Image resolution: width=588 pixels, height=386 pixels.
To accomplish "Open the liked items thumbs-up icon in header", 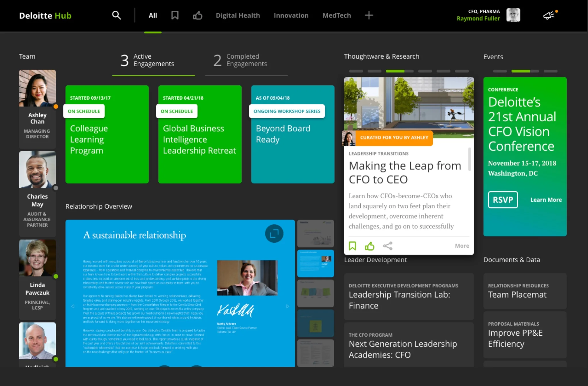I will coord(197,15).
